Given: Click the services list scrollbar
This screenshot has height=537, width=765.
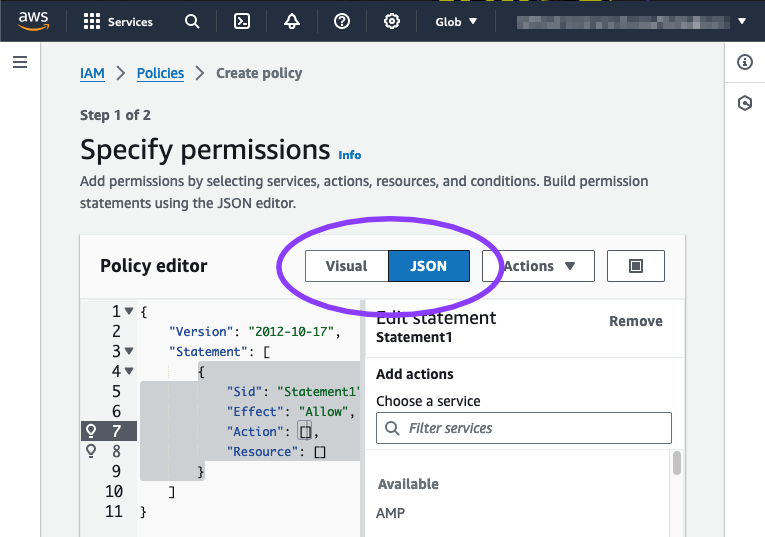Looking at the screenshot, I should point(676,463).
